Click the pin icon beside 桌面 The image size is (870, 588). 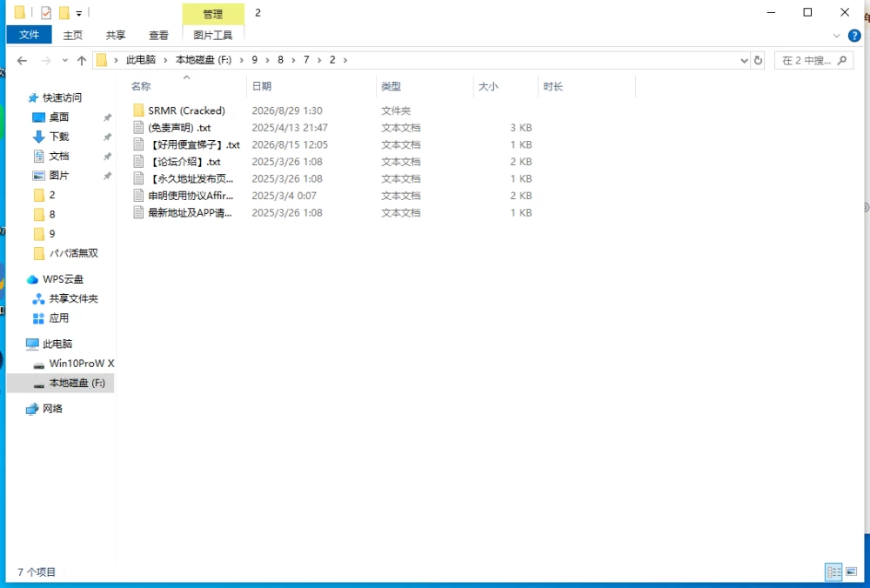coord(108,117)
